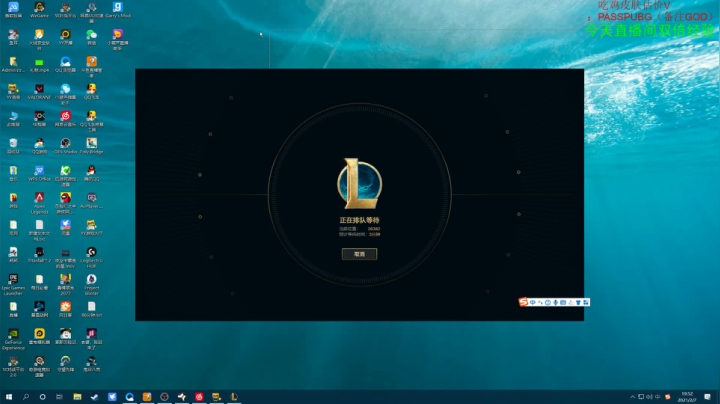Launch Apex Legends desktop shortcut
Image resolution: width=720 pixels, height=404 pixels.
(39, 202)
